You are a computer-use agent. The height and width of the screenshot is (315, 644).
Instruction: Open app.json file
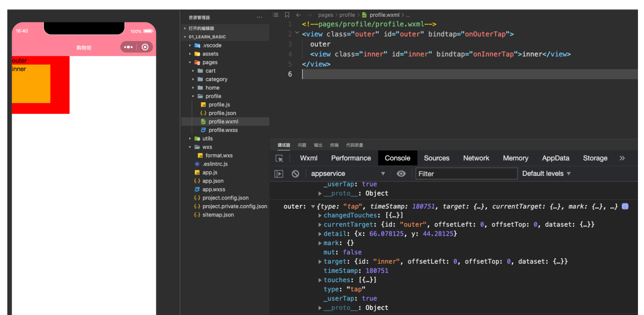213,181
